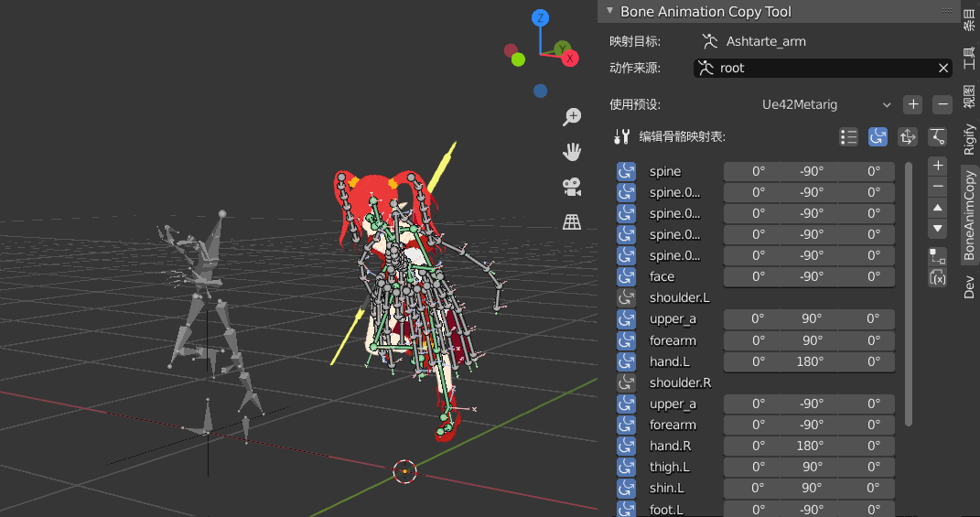Open the Ue42Metarig preset dropdown

825,104
